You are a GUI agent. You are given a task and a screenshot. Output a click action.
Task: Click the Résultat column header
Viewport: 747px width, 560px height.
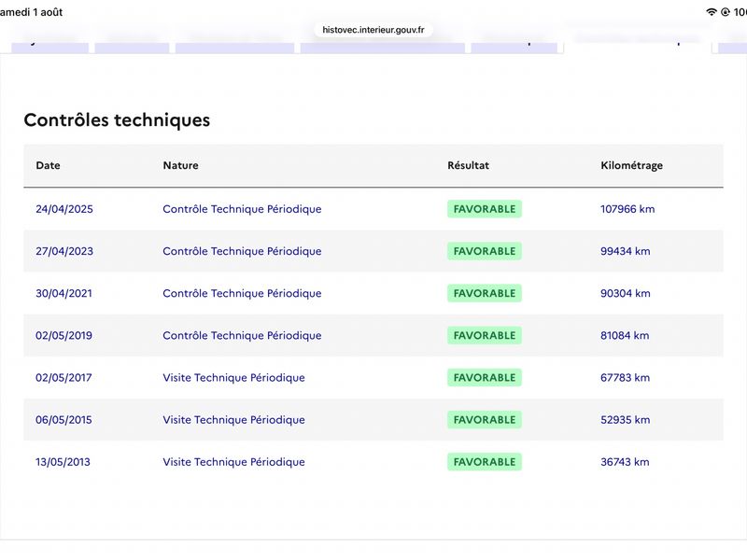point(468,165)
